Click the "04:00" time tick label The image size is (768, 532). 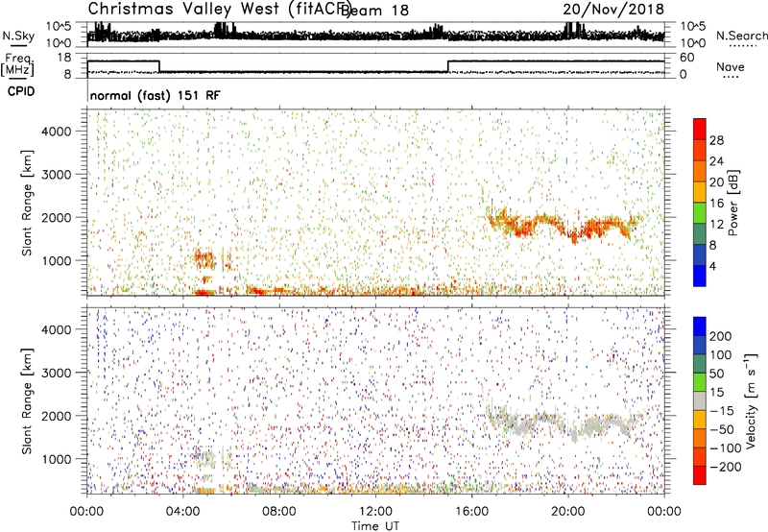pos(182,511)
